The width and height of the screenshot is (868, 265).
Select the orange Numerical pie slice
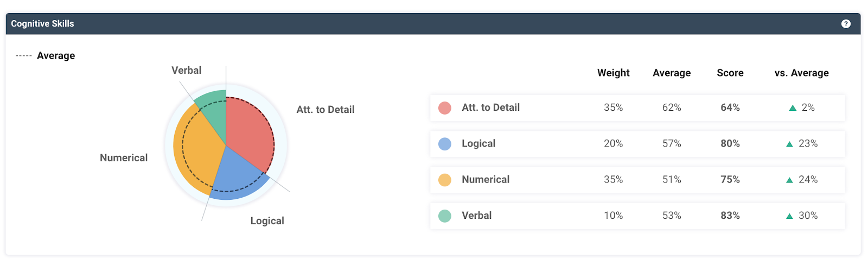click(195, 152)
